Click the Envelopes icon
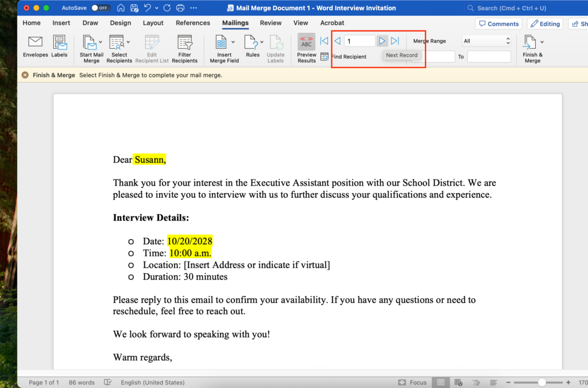Image resolution: width=588 pixels, height=388 pixels. coord(35,43)
